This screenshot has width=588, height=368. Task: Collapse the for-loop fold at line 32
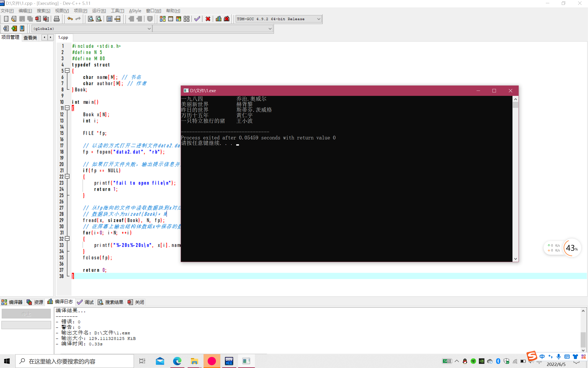(67, 239)
